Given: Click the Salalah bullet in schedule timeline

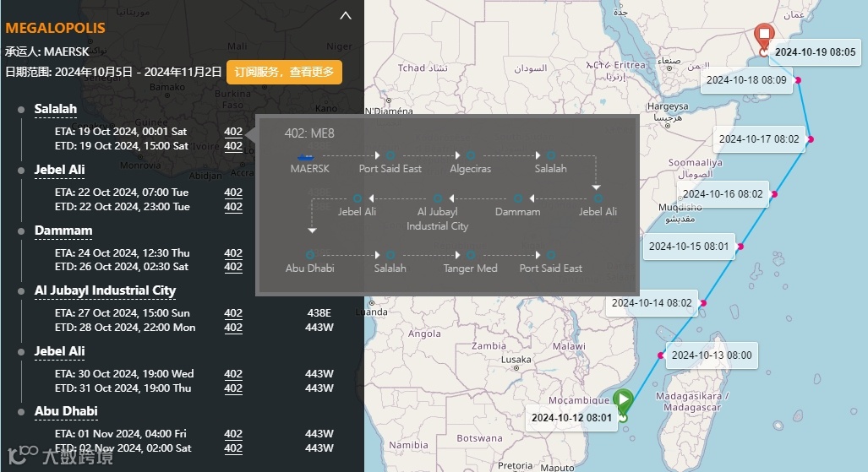Looking at the screenshot, I should [x=21, y=110].
